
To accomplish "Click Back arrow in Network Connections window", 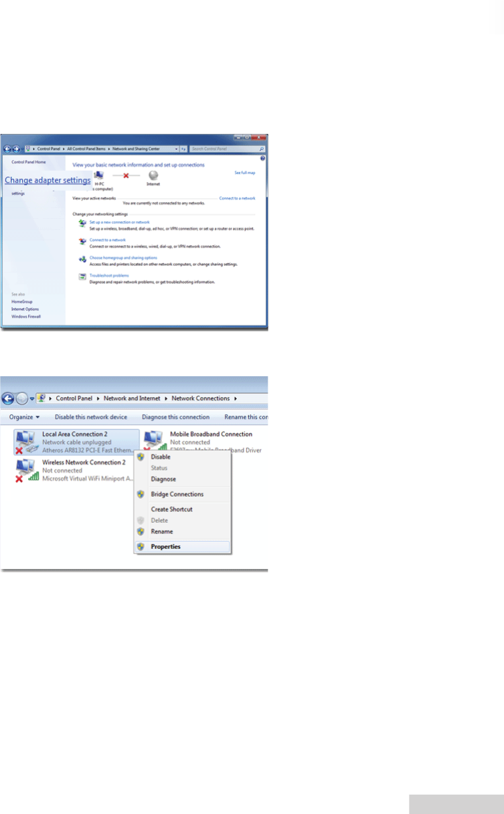I will (x=8, y=398).
